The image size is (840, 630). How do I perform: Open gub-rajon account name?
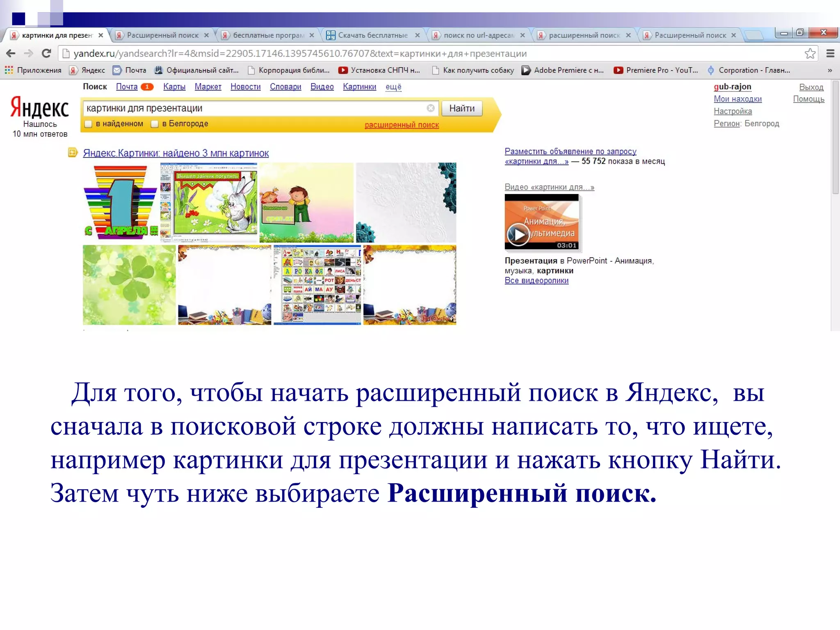click(733, 87)
